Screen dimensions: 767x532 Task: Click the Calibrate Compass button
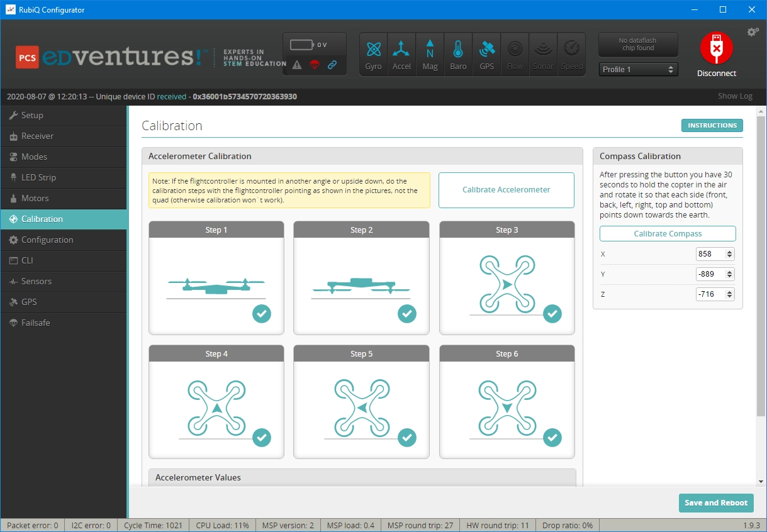[x=668, y=234]
